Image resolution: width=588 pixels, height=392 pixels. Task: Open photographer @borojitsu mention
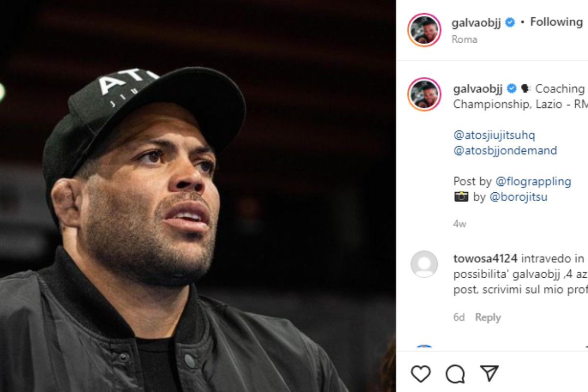[518, 197]
